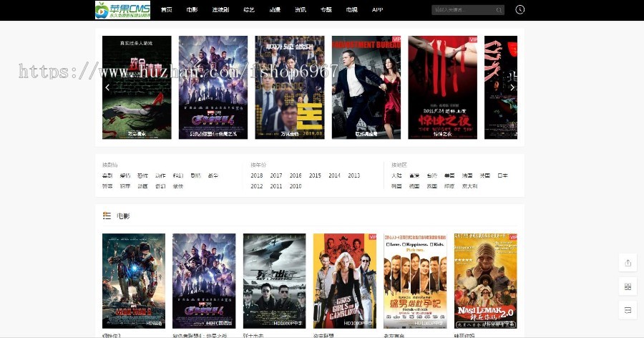
Task: Switch to the 电影 nav menu
Action: [192, 10]
